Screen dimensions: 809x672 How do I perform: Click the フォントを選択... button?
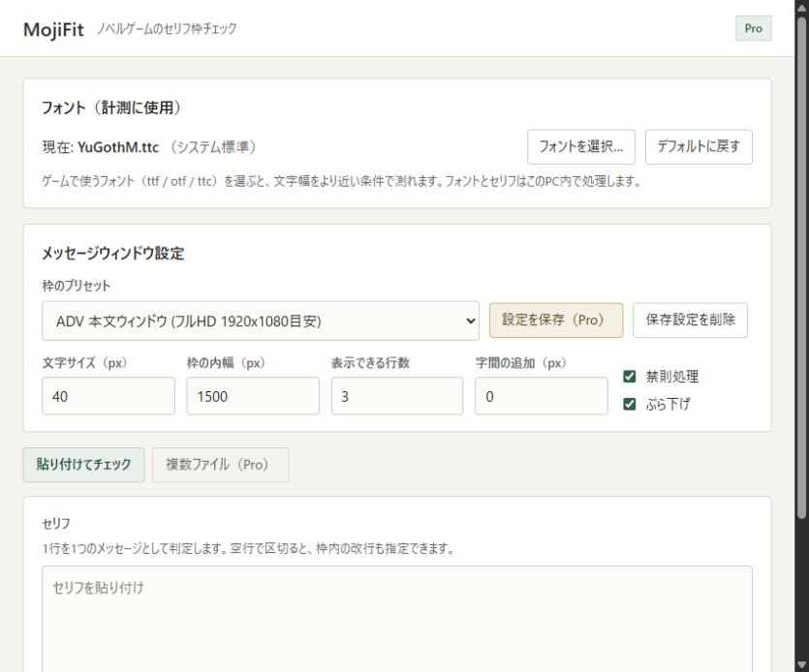tap(581, 147)
